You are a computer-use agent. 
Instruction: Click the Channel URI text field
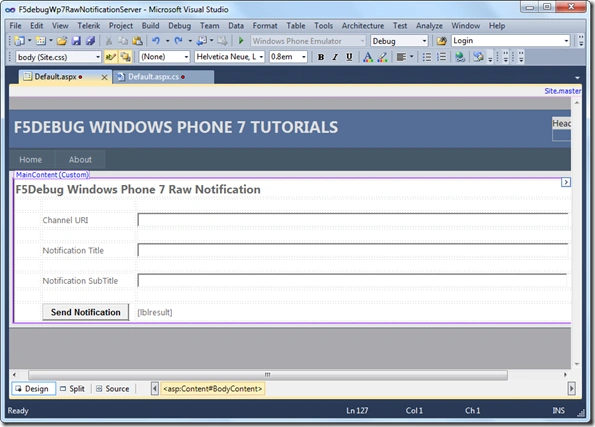coord(353,220)
